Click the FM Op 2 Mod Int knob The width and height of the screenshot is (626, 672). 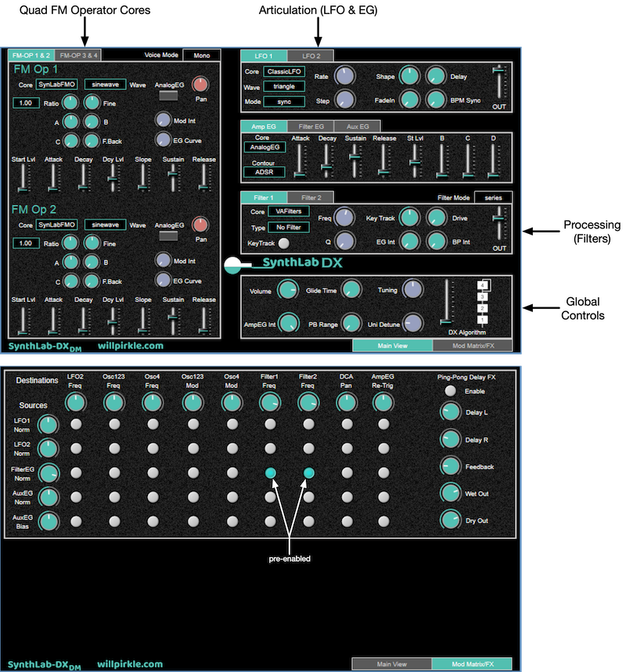tap(163, 261)
